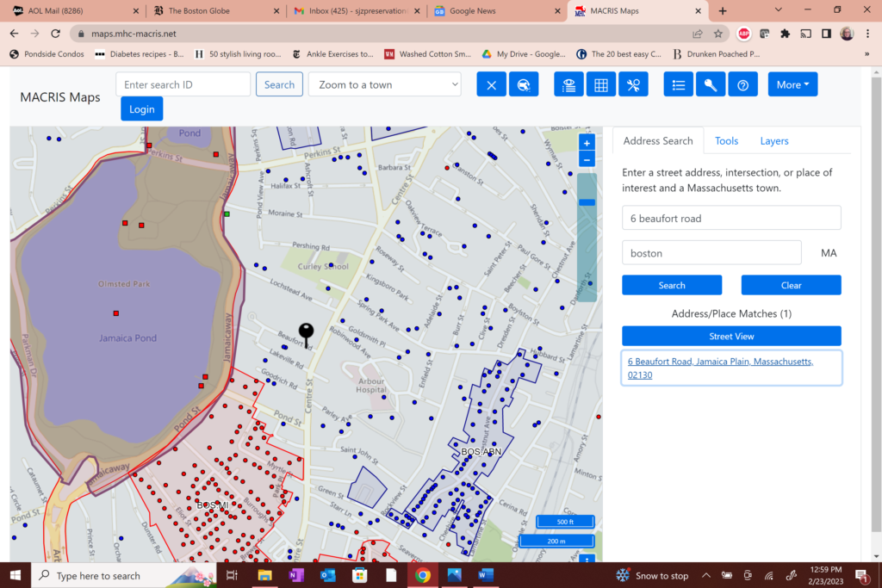This screenshot has width=882, height=588.
Task: Click the X clear-selection toolbar button
Action: 491,84
